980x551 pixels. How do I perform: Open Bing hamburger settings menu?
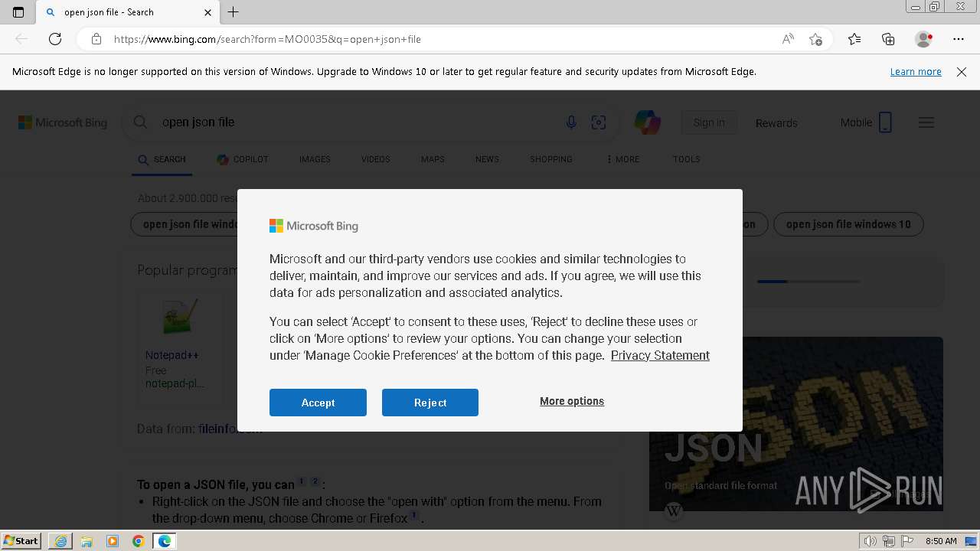coord(926,122)
